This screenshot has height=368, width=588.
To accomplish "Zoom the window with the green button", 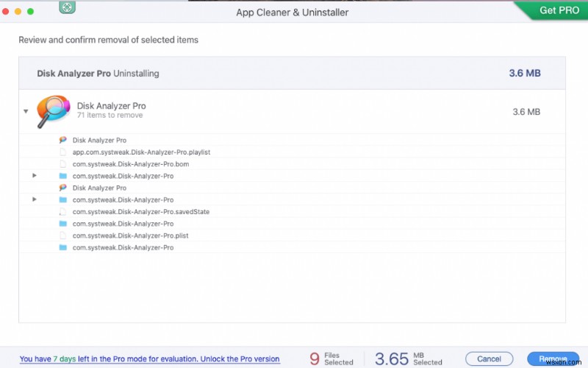I will point(30,12).
